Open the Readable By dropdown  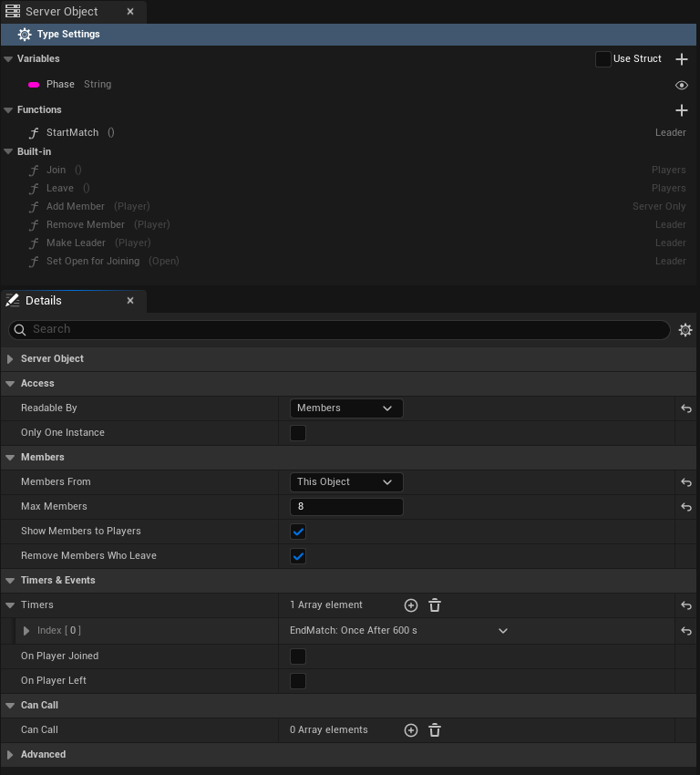346,408
